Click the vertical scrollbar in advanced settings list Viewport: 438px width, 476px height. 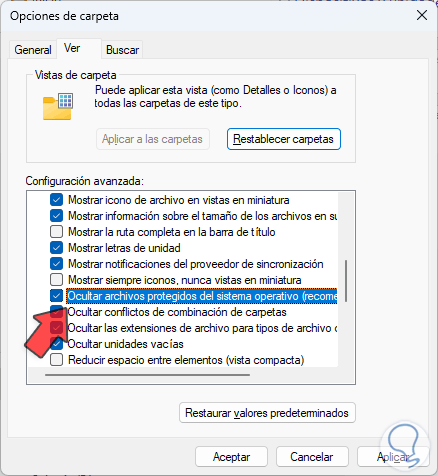click(x=346, y=281)
